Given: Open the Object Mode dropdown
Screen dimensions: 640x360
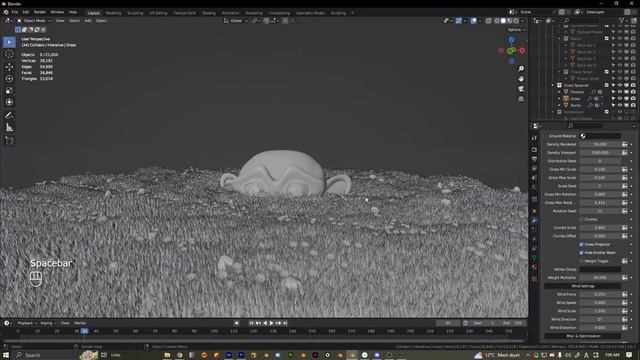Looking at the screenshot, I should click(x=34, y=20).
